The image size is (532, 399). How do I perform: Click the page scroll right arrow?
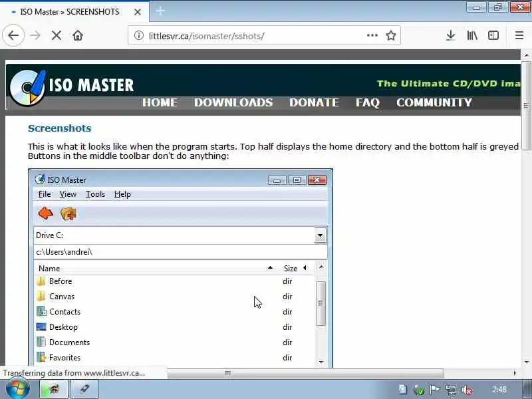coord(515,373)
